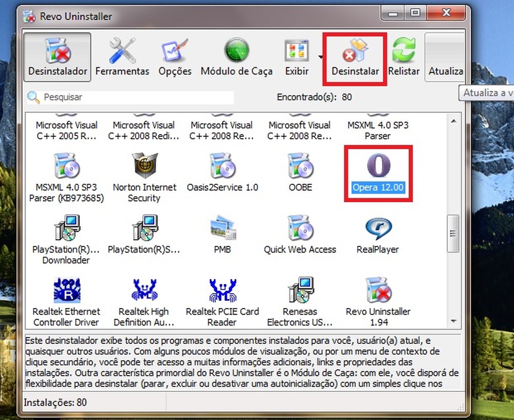Click the magnifier search icon
This screenshot has width=514, height=420.
[33, 97]
